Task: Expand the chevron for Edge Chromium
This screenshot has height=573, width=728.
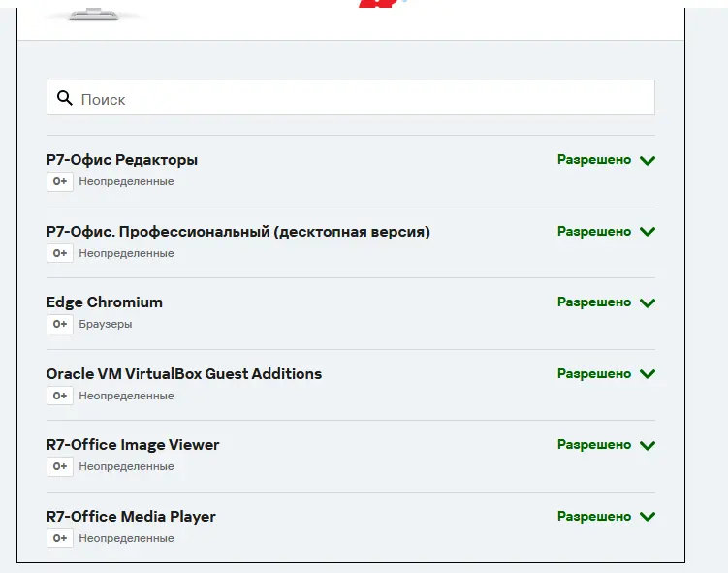Action: (x=648, y=303)
